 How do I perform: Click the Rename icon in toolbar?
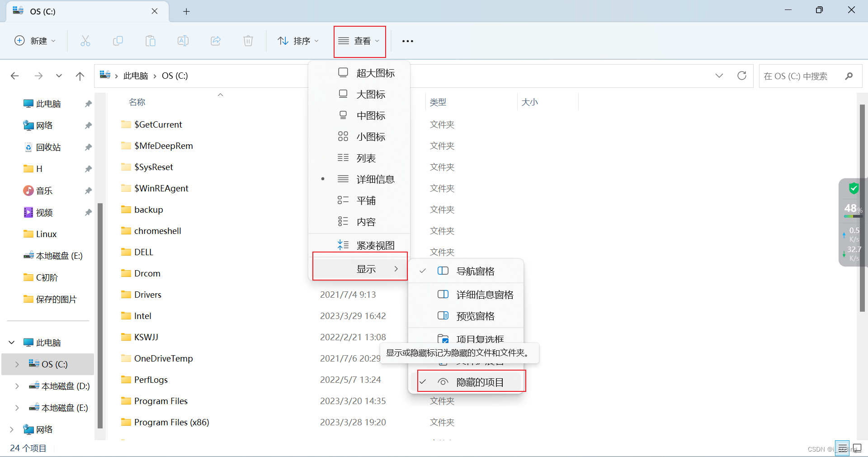[x=183, y=41]
